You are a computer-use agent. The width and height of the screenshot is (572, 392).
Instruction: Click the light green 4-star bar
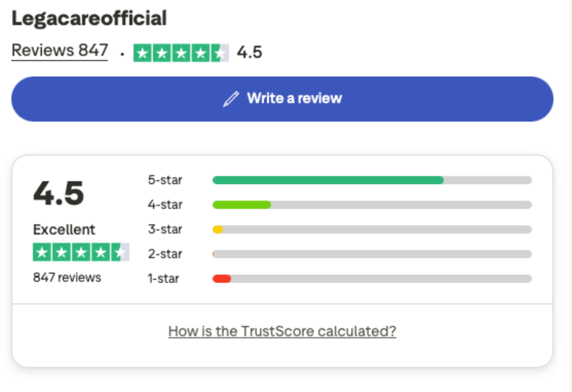[x=242, y=205]
